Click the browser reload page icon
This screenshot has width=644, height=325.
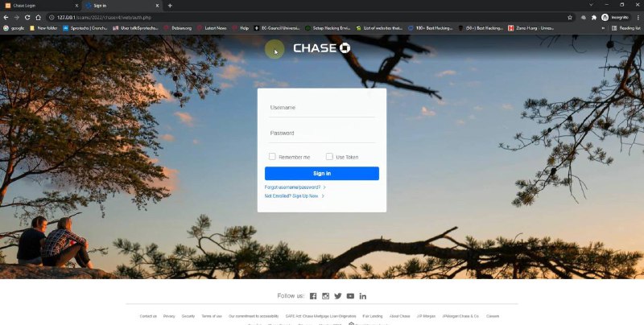click(27, 17)
